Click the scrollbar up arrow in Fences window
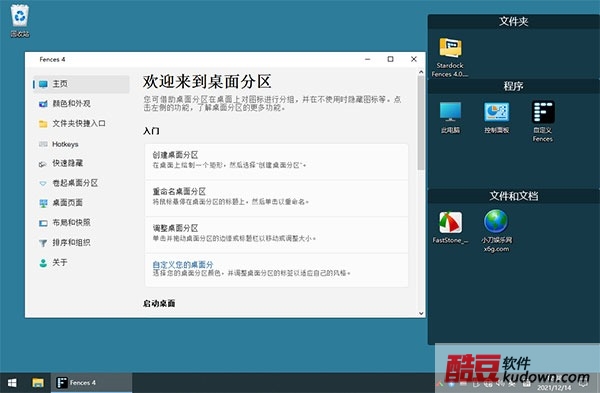 point(421,72)
